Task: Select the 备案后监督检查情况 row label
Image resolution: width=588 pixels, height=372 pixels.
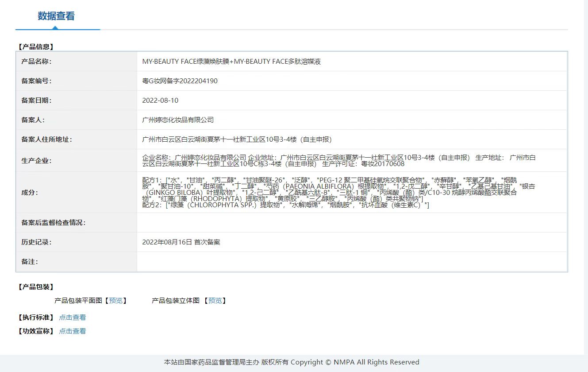Action: [x=54, y=223]
